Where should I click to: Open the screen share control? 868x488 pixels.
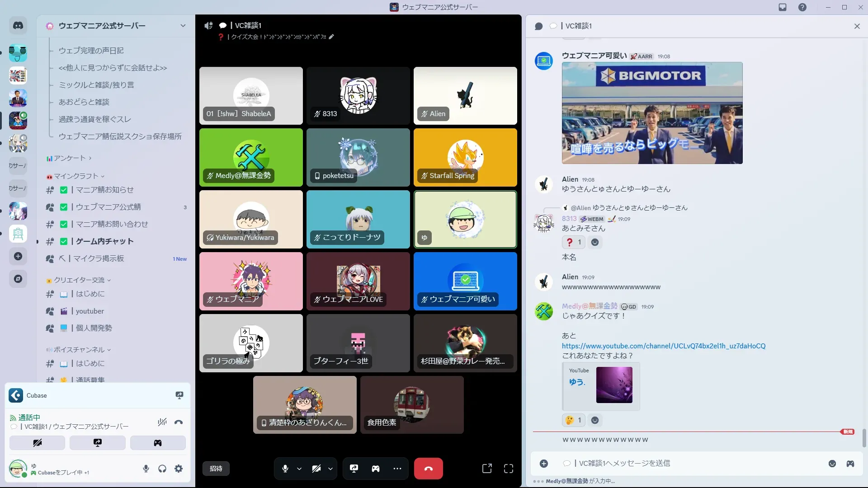[x=354, y=469]
